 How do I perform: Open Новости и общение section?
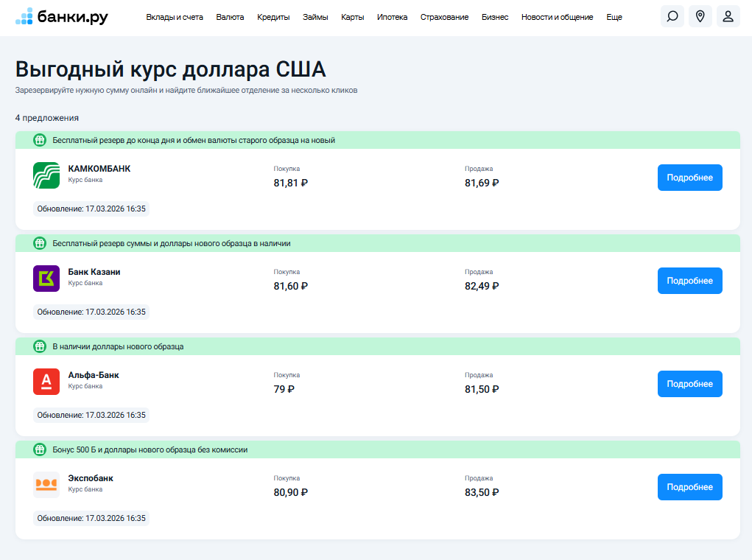point(556,16)
